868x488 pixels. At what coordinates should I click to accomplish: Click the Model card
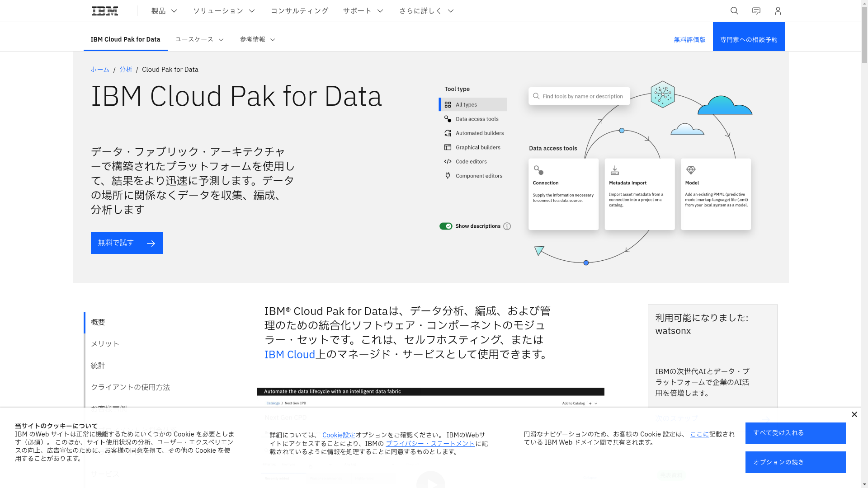click(716, 194)
